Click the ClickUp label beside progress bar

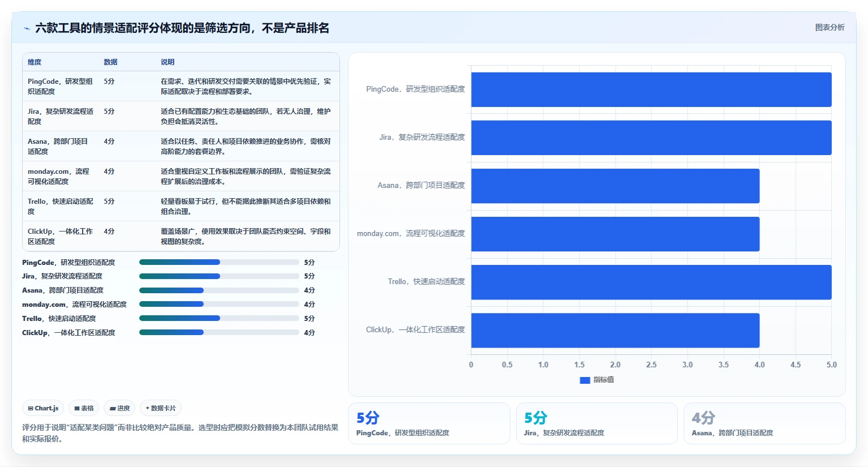tap(68, 332)
